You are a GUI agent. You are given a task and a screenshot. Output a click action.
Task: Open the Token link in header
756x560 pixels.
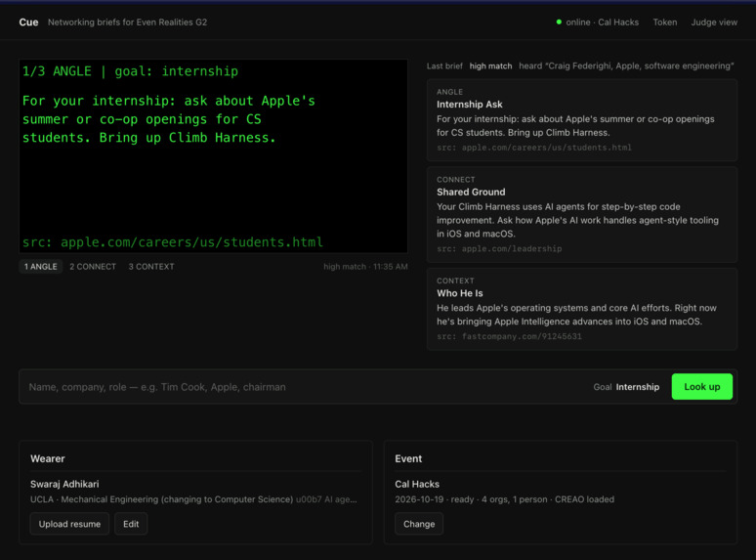[664, 22]
